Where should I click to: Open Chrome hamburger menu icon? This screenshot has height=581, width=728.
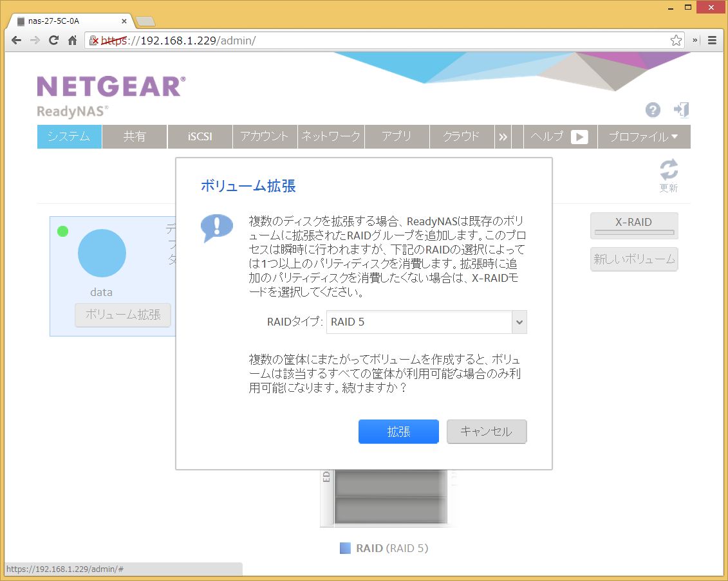713,41
